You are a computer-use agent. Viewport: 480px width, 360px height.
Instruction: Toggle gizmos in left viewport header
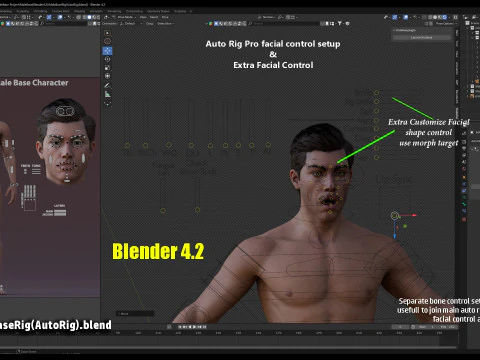(49, 17)
